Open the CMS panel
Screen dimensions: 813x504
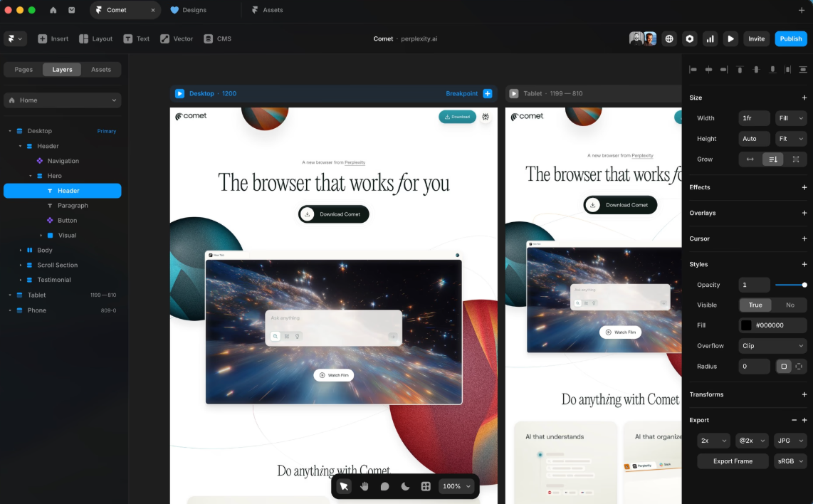[218, 38]
